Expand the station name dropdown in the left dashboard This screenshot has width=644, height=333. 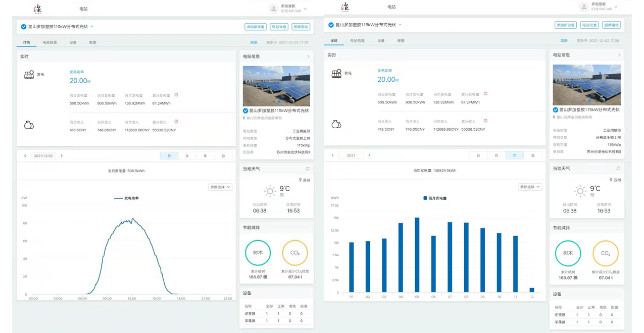click(x=92, y=26)
